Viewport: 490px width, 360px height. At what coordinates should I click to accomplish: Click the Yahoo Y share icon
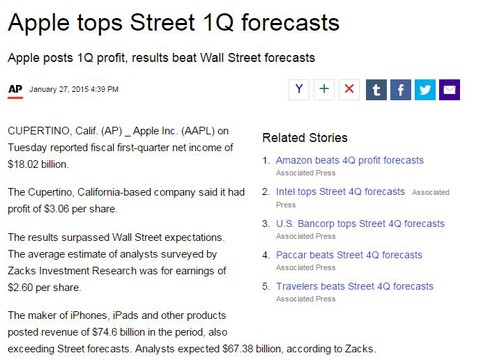coord(299,89)
